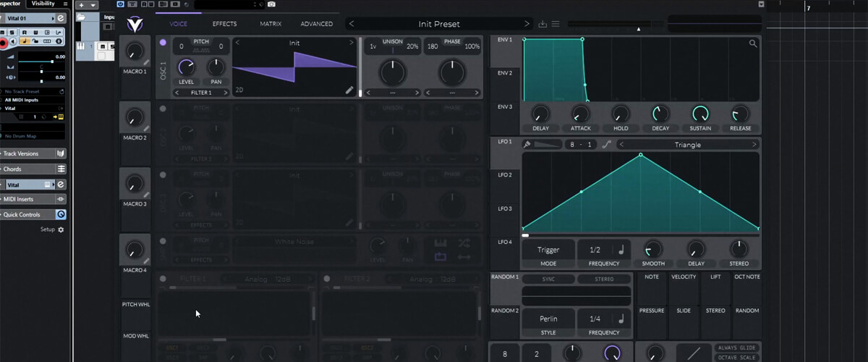
Task: Click the Macro 1 edit pencil icon
Action: 147,62
